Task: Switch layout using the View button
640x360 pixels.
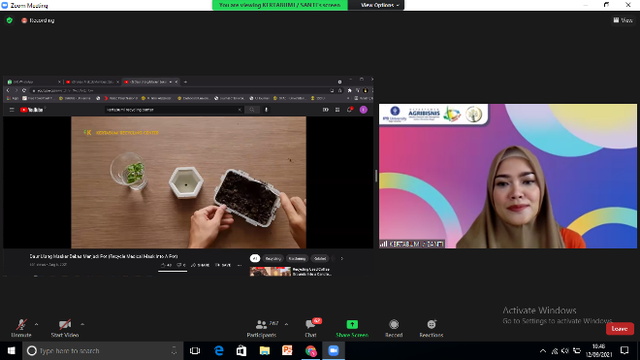Action: coord(623,20)
